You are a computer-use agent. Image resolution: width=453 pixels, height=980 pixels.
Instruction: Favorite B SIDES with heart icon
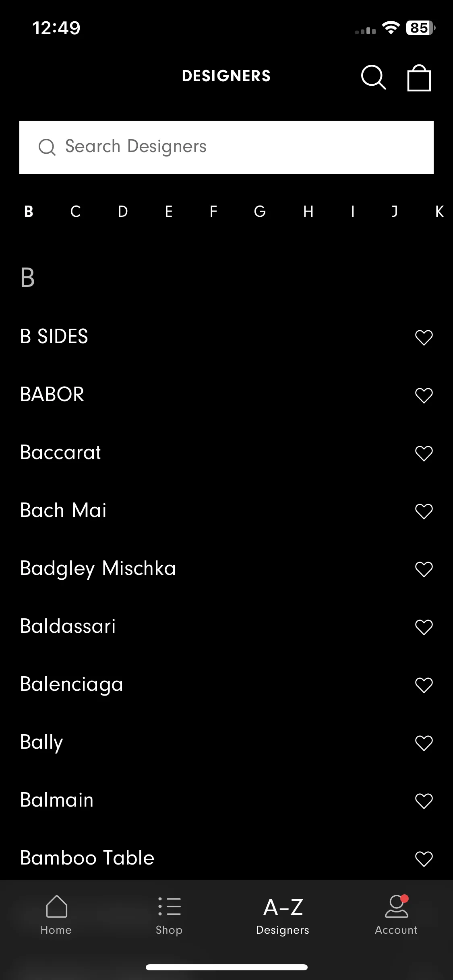click(x=424, y=338)
